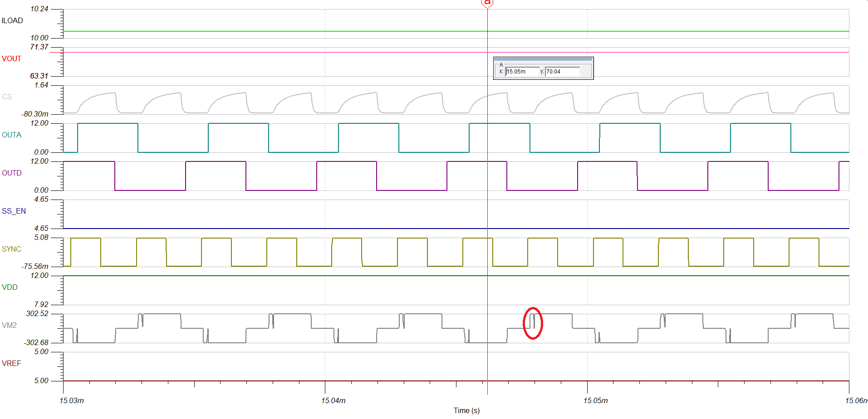The image size is (868, 419).
Task: Click the VM2 lower axis value -302.68
Action: coord(36,343)
